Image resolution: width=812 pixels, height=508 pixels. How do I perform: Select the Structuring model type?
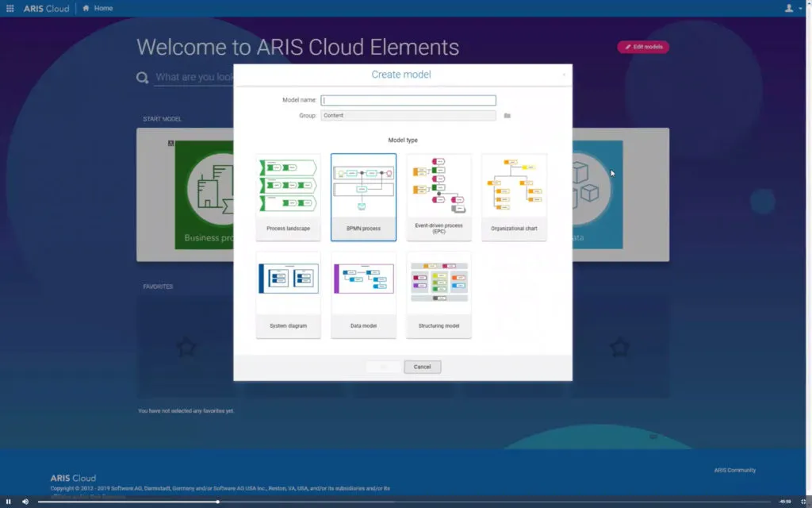[439, 295]
